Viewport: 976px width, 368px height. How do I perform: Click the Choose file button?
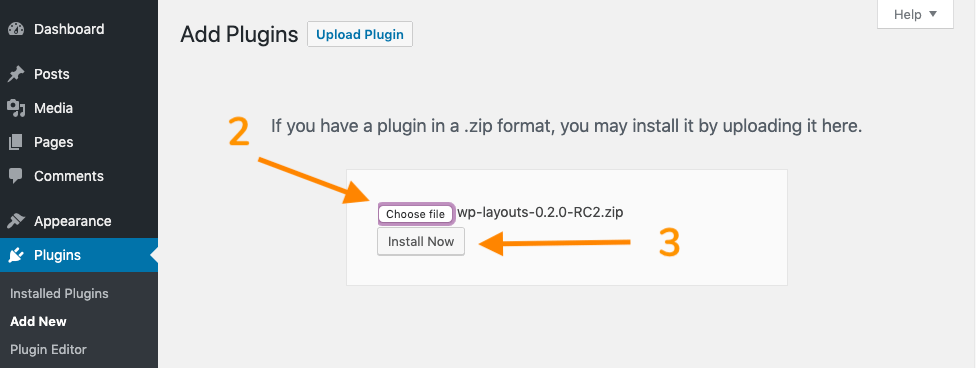tap(416, 214)
